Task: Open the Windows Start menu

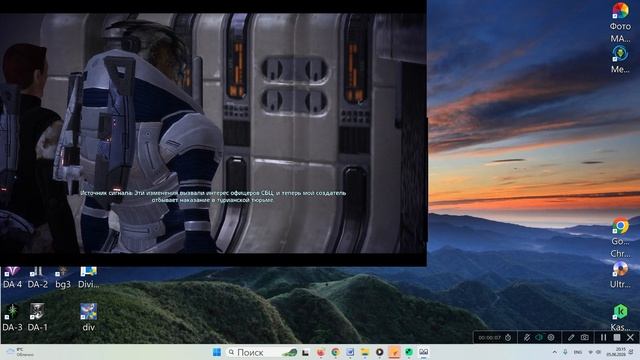Action: [x=217, y=352]
